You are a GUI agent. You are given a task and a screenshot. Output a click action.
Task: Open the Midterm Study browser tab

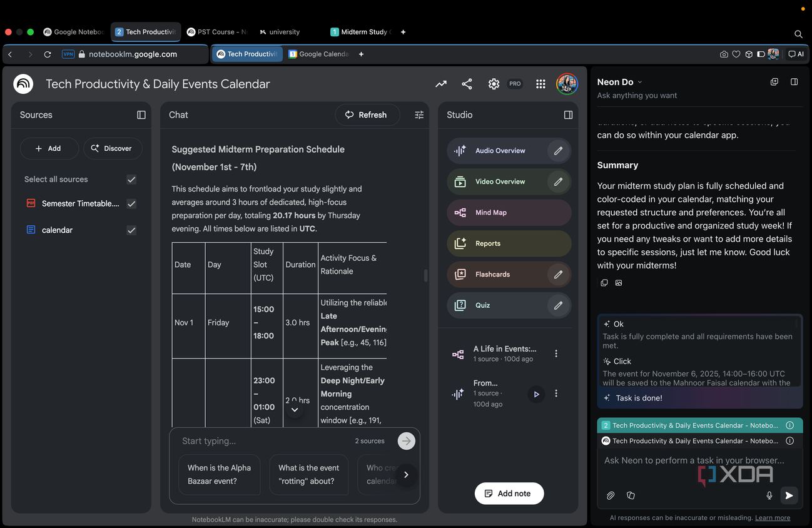(x=360, y=32)
